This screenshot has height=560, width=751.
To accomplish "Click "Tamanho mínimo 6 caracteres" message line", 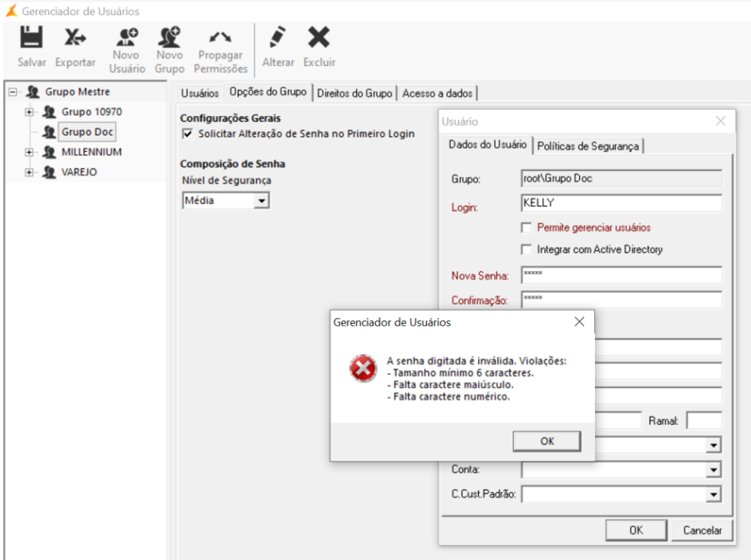I will pyautogui.click(x=461, y=373).
